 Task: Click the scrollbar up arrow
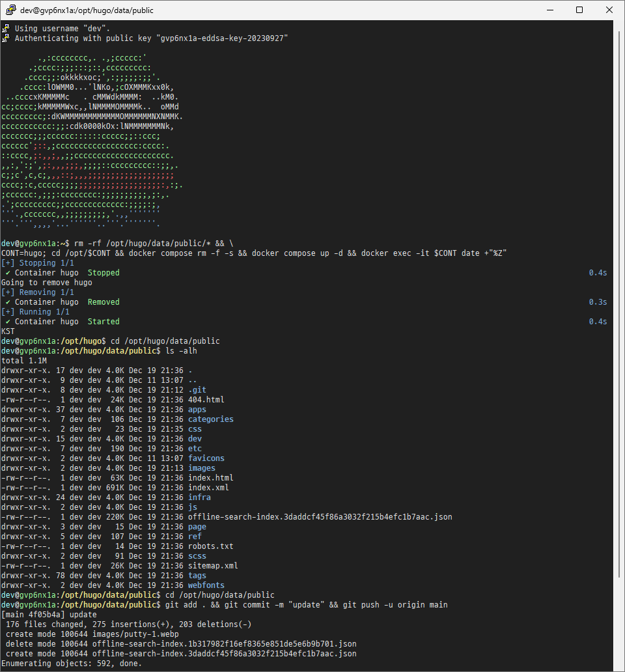click(x=618, y=26)
